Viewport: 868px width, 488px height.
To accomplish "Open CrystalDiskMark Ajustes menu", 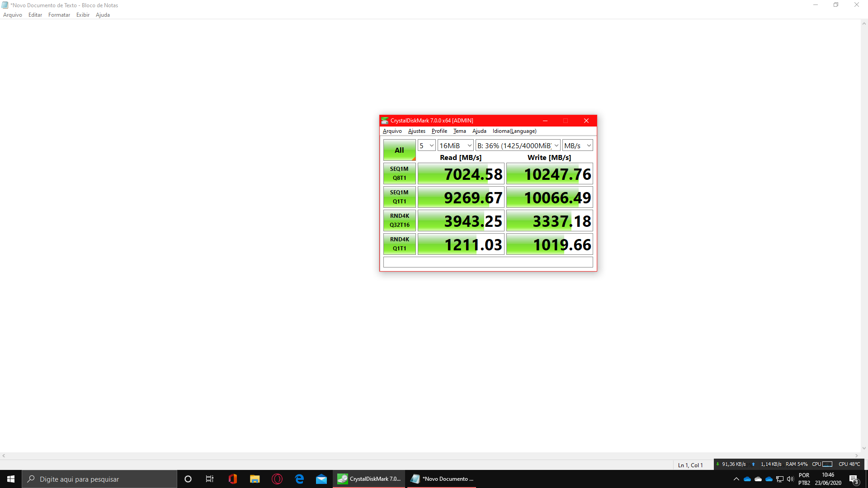I will point(416,131).
